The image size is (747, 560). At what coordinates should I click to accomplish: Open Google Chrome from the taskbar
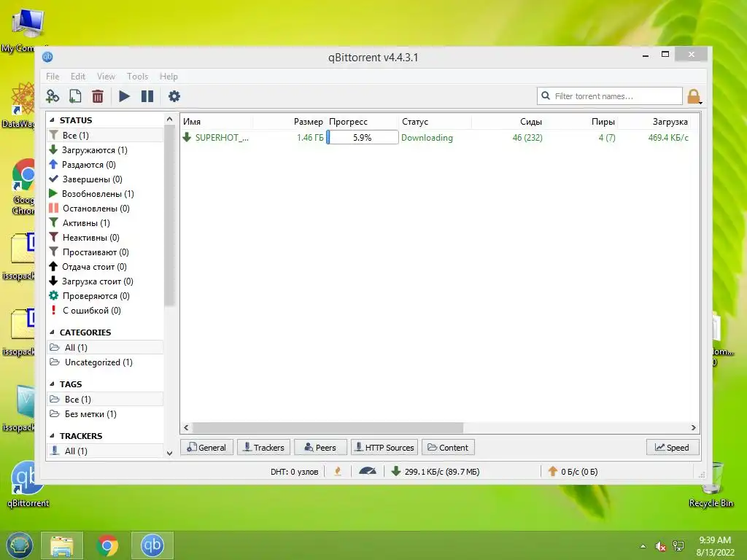coord(107,545)
